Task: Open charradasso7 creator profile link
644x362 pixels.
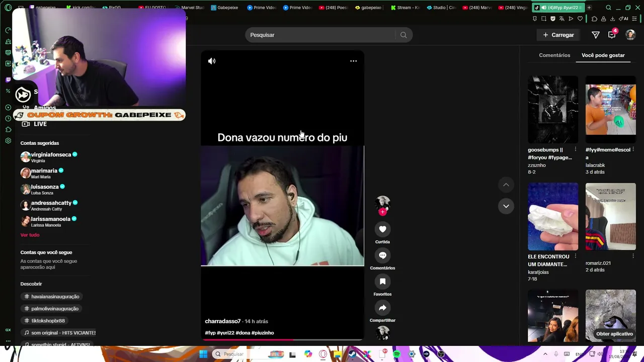Action: [x=222, y=321]
